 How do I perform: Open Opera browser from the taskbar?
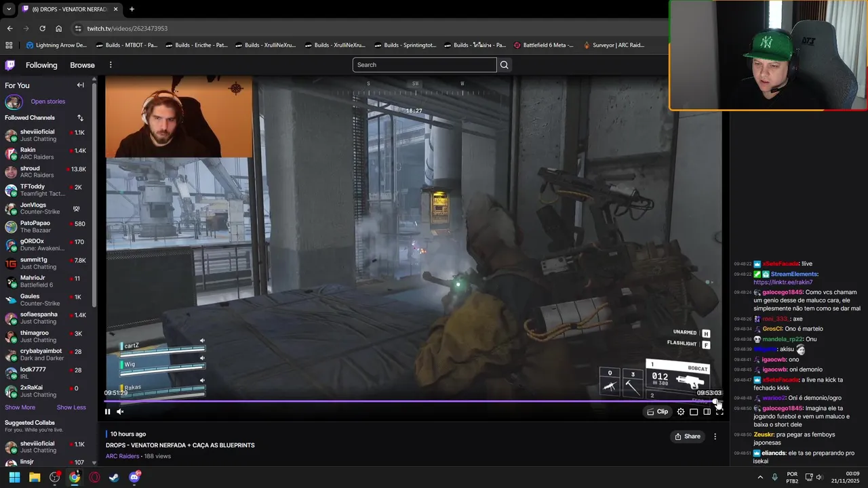pyautogui.click(x=94, y=477)
